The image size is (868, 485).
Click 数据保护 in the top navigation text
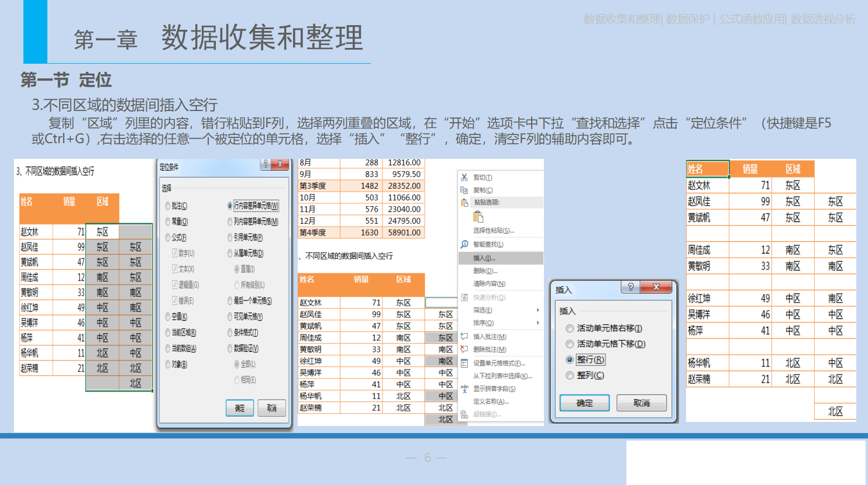pos(688,19)
